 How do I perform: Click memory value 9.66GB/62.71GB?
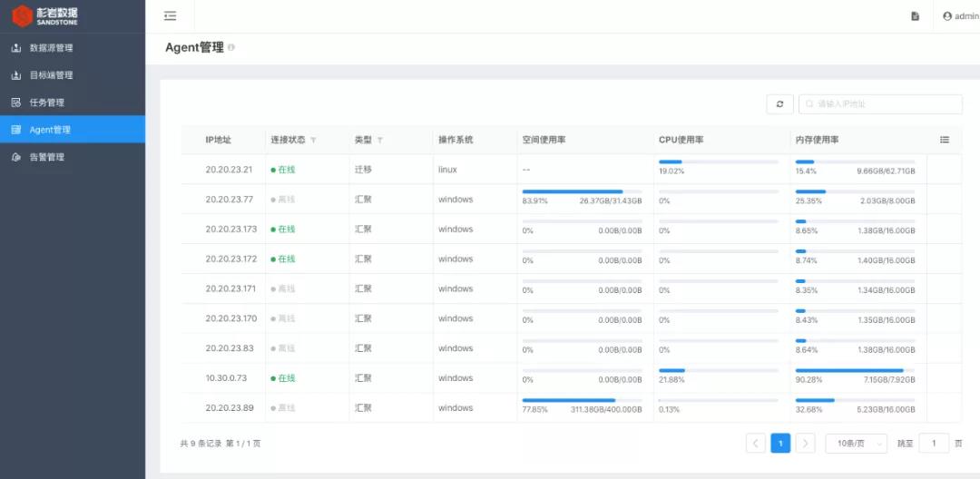(887, 171)
